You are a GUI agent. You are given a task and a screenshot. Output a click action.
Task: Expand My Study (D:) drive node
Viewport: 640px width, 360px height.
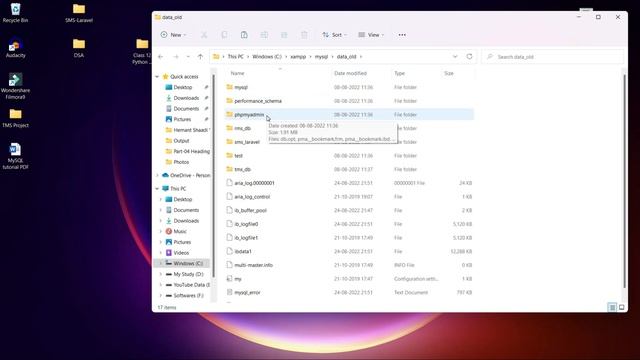pos(161,274)
